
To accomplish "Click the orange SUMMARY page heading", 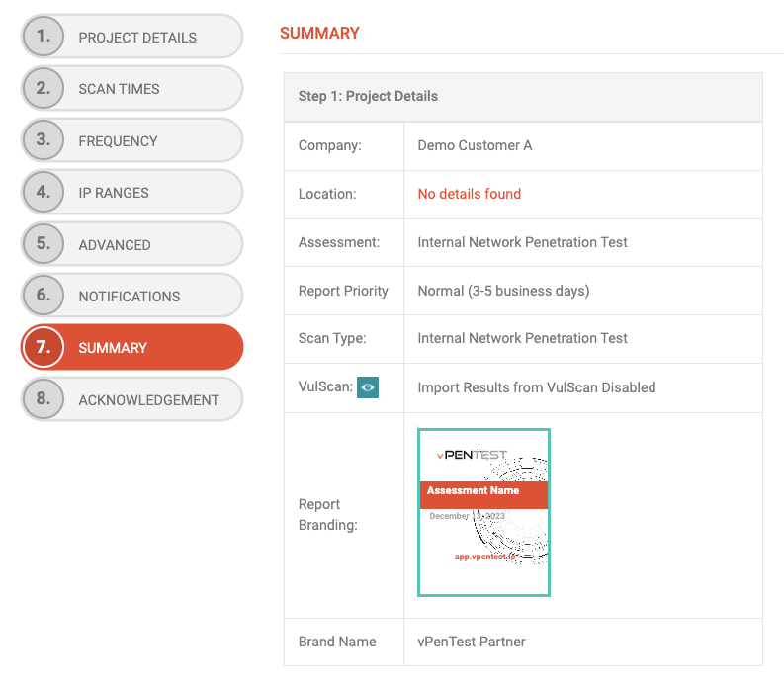I will tap(319, 33).
